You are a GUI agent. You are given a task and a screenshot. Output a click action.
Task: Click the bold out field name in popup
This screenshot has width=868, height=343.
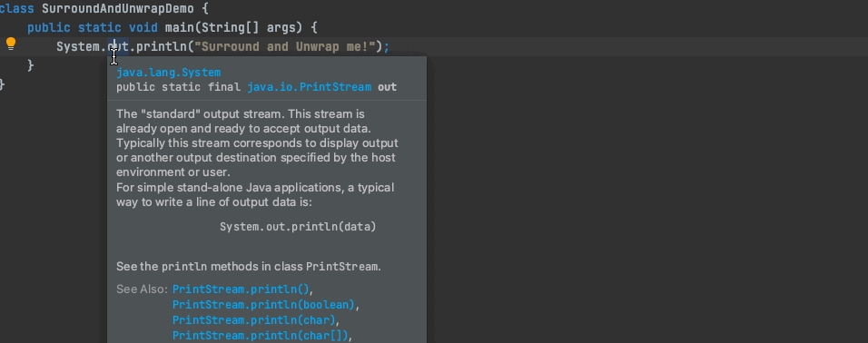[x=387, y=87]
